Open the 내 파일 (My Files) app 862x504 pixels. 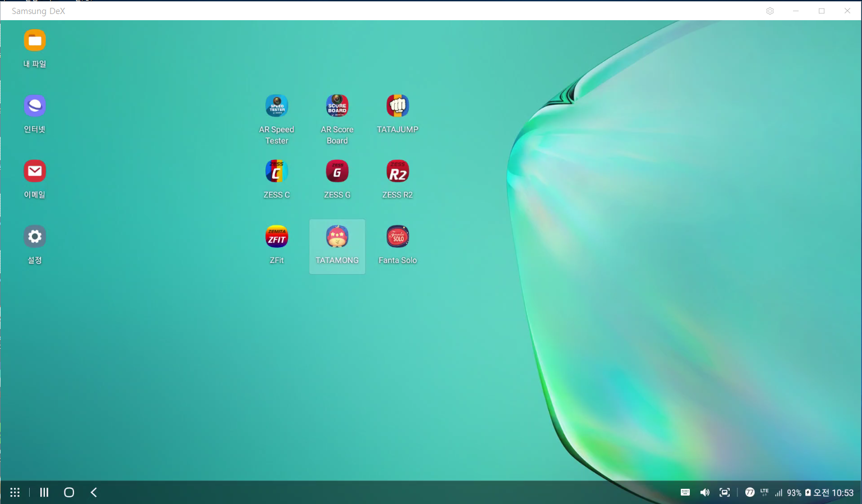point(35,41)
